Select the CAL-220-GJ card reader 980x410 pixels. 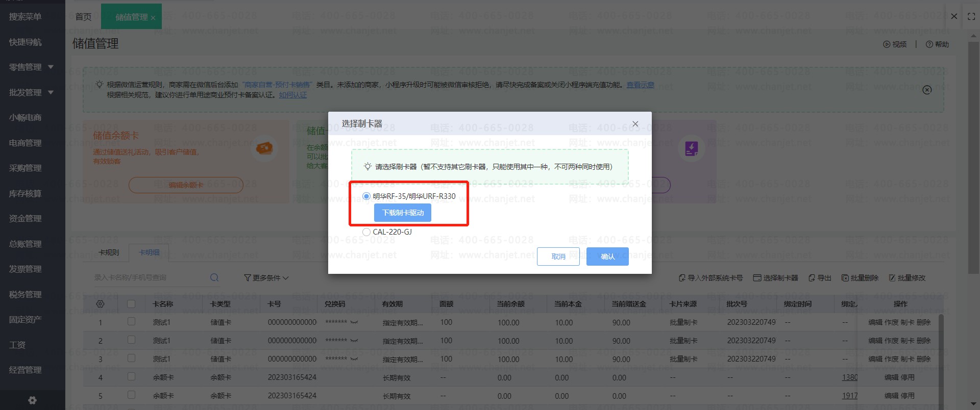[366, 232]
